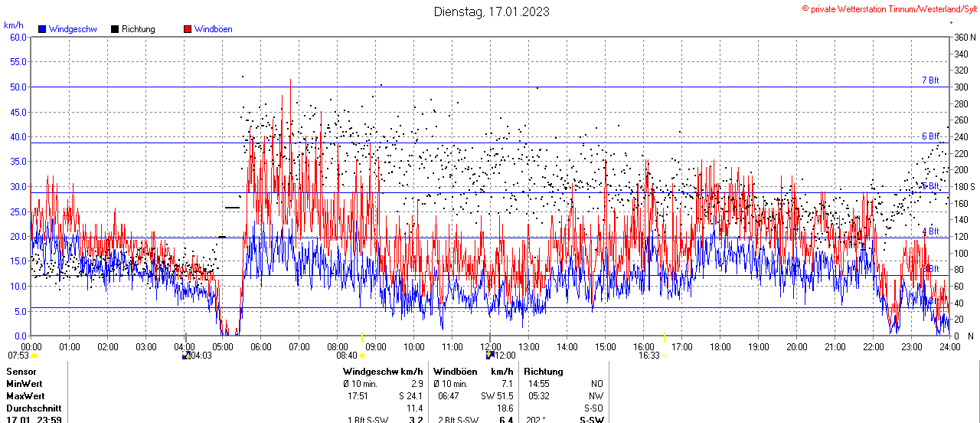Image resolution: width=980 pixels, height=423 pixels.
Task: Click the Windböen legend label
Action: pos(214,29)
